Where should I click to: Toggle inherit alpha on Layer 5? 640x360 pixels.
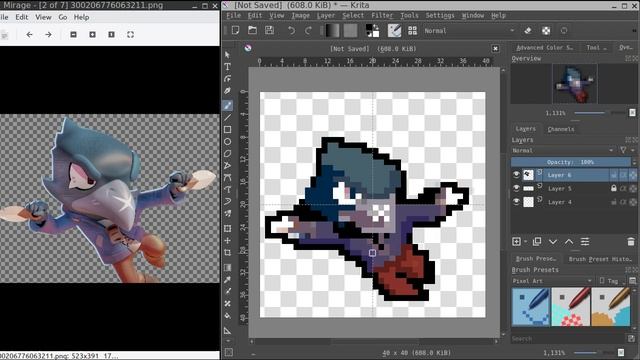(x=623, y=189)
